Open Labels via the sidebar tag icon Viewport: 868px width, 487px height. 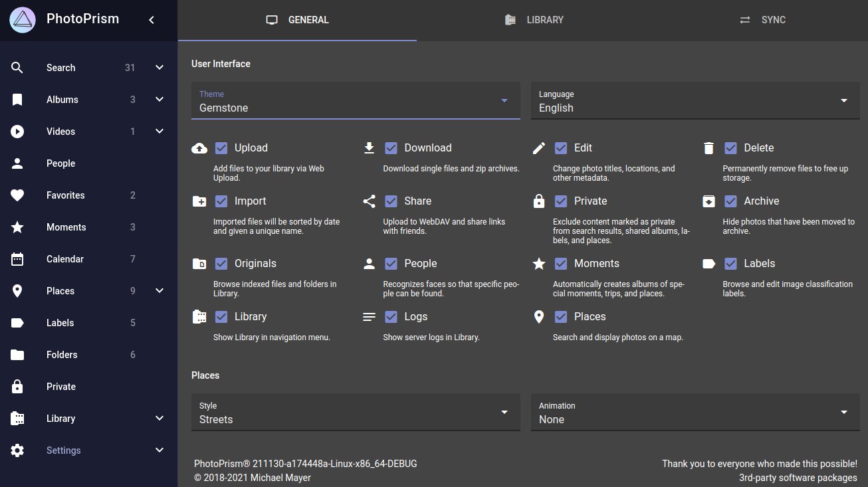tap(17, 323)
